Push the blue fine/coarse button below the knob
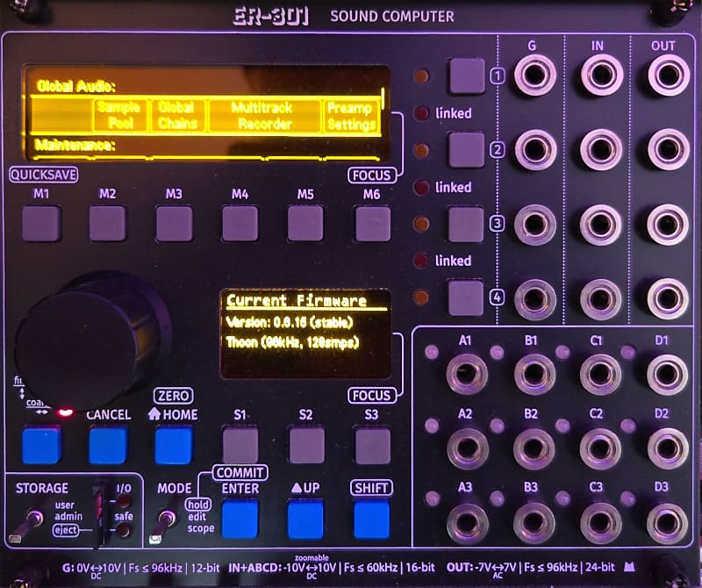This screenshot has height=588, width=702. [41, 445]
